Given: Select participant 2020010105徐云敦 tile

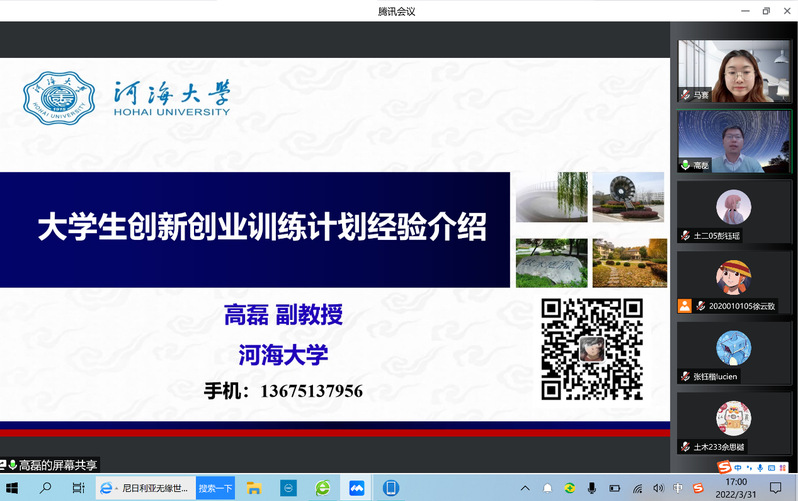Looking at the screenshot, I should [733, 281].
